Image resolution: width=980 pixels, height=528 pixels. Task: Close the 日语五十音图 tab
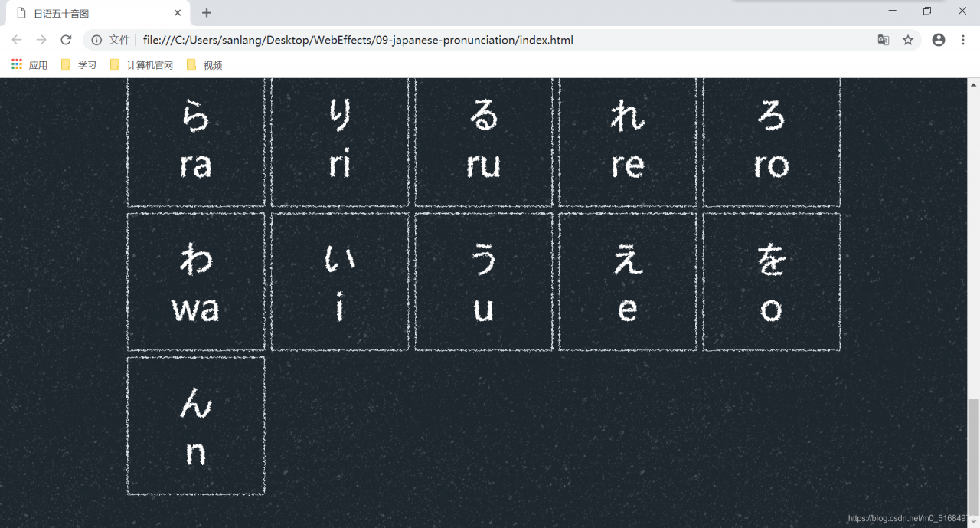coord(178,13)
